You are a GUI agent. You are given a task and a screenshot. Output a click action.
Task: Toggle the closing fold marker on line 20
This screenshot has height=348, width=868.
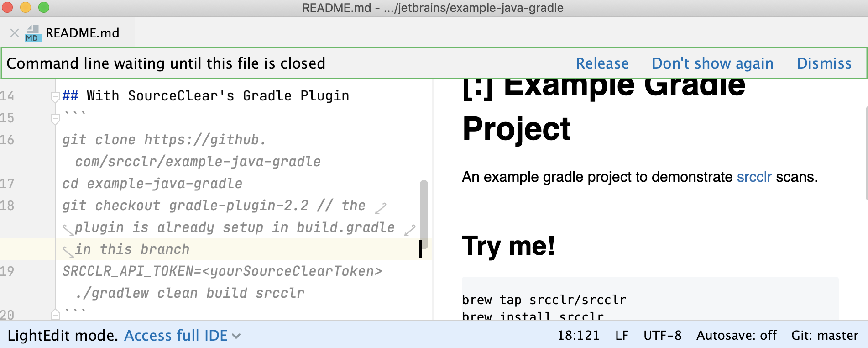(55, 315)
